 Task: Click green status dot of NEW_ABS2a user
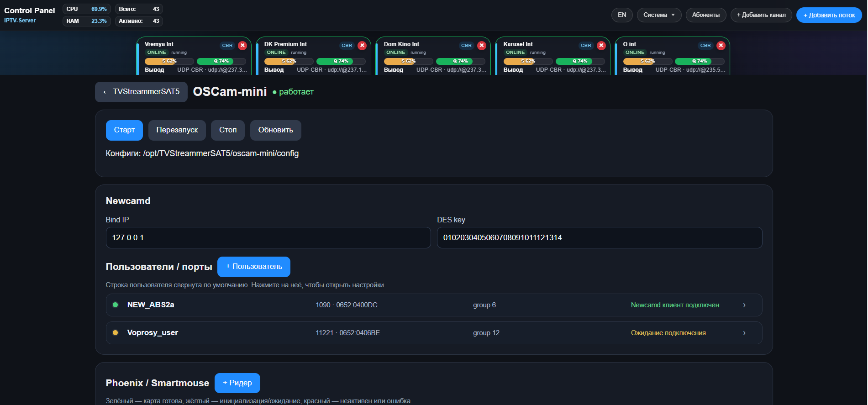(115, 305)
